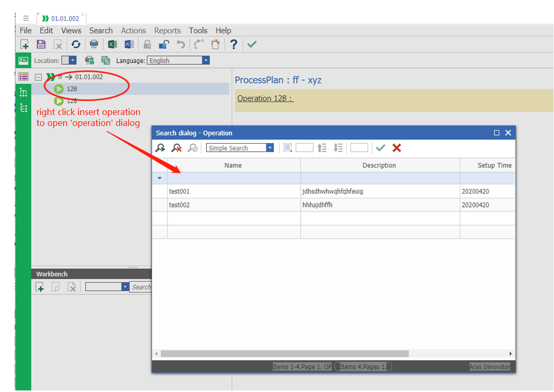Click the Name filter field in search row
Image resolution: width=554 pixels, height=392 pixels.
(x=233, y=178)
